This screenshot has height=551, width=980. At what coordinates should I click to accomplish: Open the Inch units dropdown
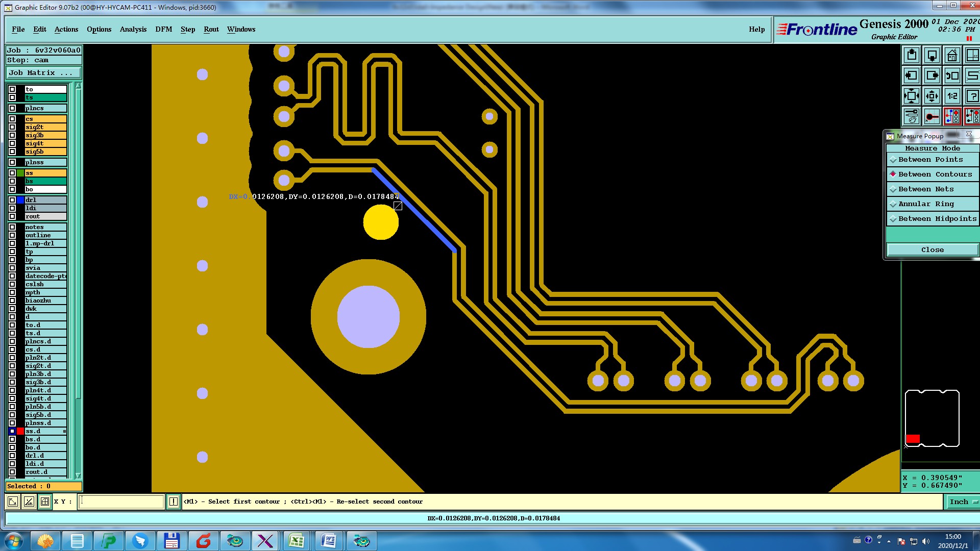[x=963, y=502]
